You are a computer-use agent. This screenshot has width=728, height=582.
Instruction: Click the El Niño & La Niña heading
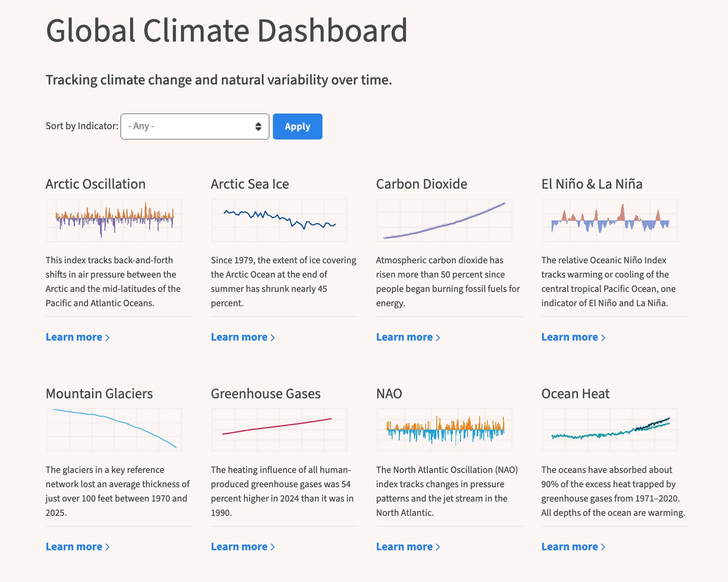tap(592, 184)
